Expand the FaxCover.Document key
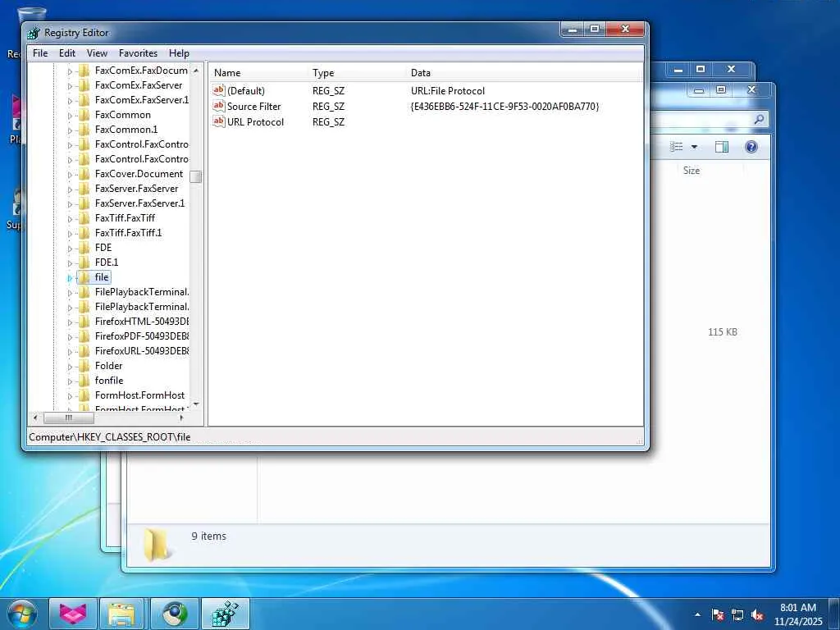 70,174
